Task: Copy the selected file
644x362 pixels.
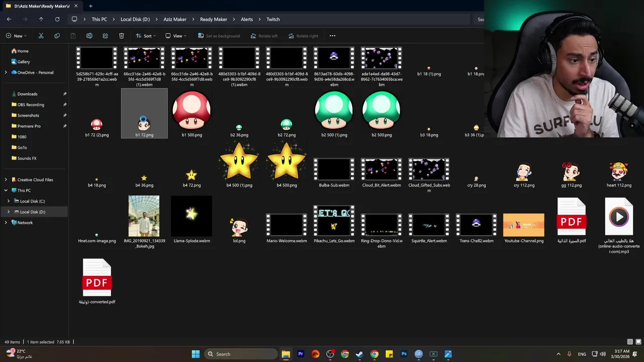Action: pos(57,36)
